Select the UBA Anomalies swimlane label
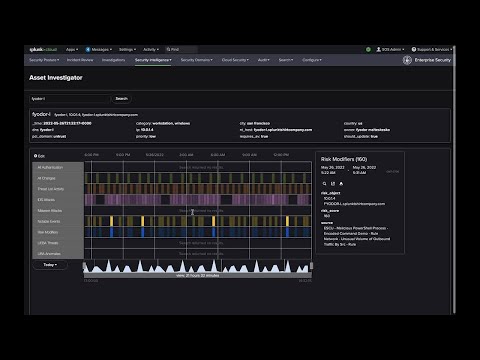480x360 pixels. 58,254
